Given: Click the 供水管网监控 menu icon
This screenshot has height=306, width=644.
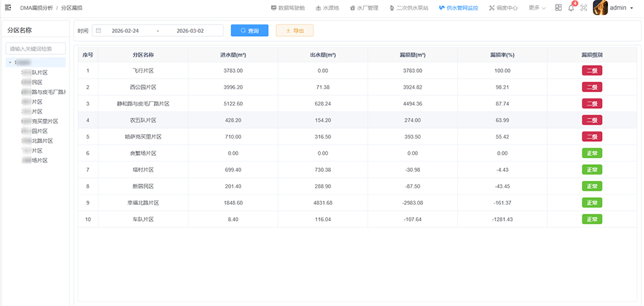Looking at the screenshot, I should point(442,8).
